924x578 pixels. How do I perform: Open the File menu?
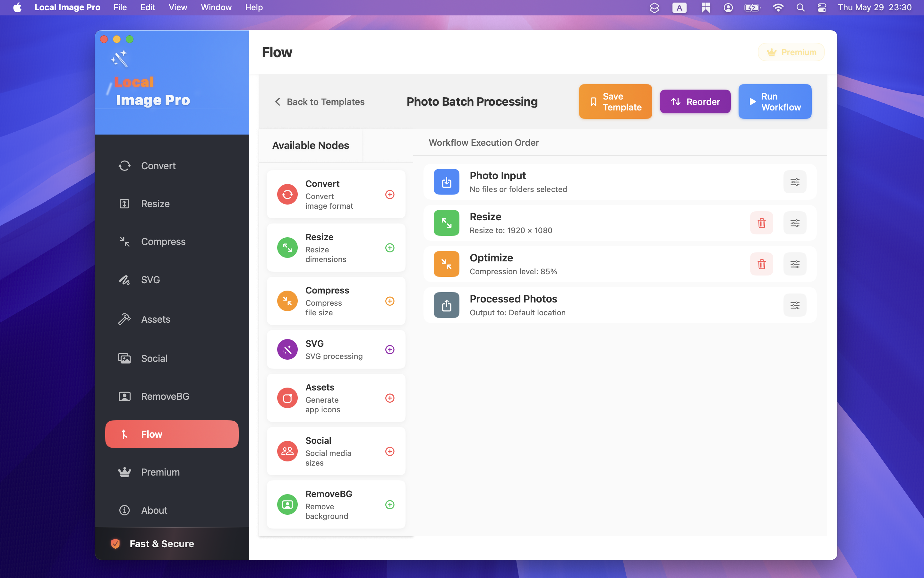pyautogui.click(x=120, y=8)
